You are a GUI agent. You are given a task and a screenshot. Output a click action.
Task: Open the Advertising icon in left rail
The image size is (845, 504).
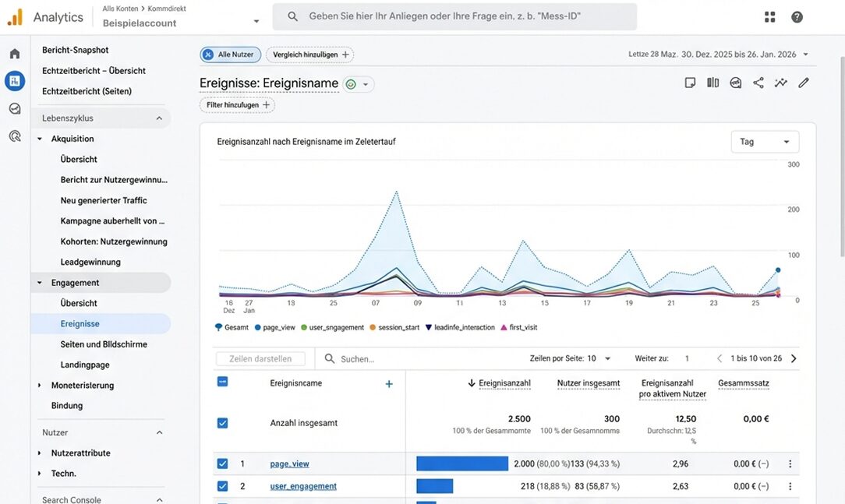pos(14,136)
